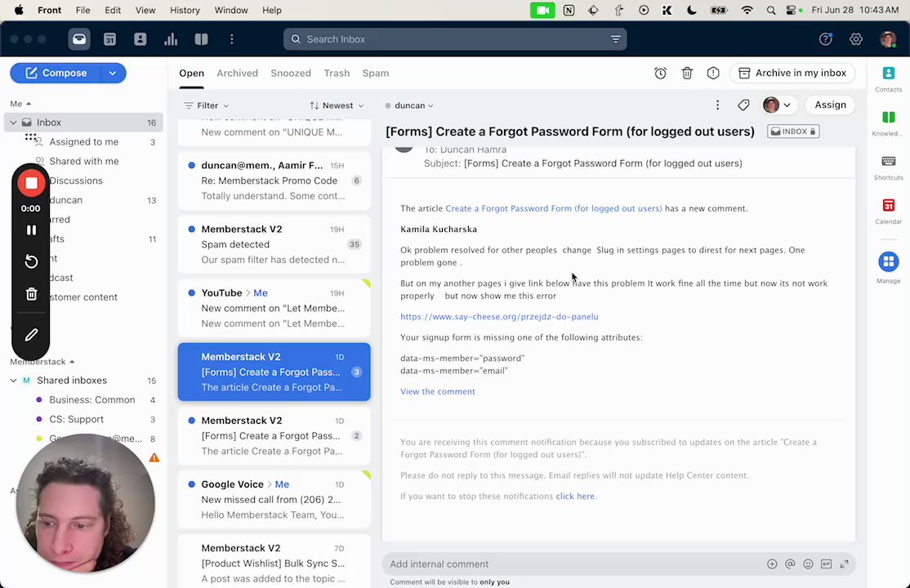Open the conversation more options dots
Image resolution: width=910 pixels, height=588 pixels.
coord(717,105)
